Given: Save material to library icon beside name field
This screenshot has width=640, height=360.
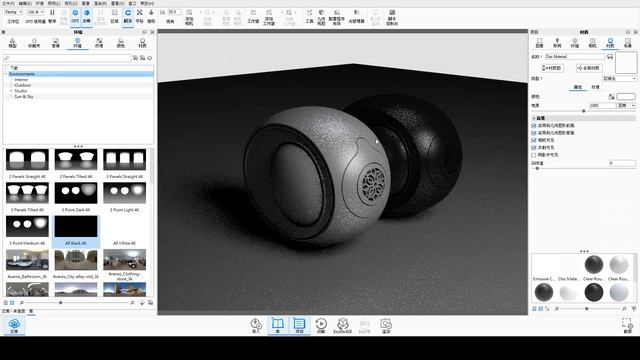Looking at the screenshot, I should click(610, 57).
